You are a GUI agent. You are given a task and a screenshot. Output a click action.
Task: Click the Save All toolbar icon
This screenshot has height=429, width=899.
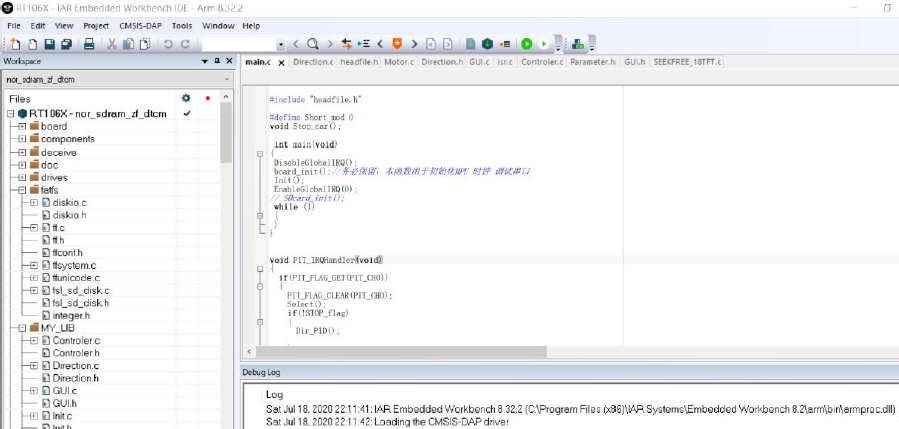(67, 44)
